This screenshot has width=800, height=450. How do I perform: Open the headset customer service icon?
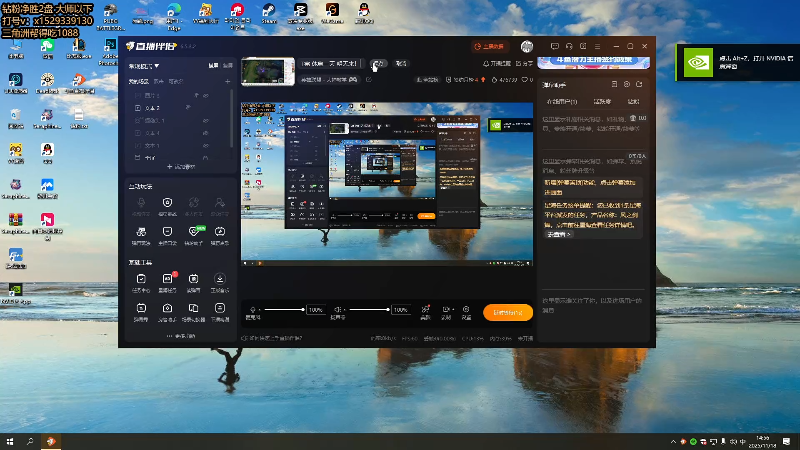click(569, 46)
